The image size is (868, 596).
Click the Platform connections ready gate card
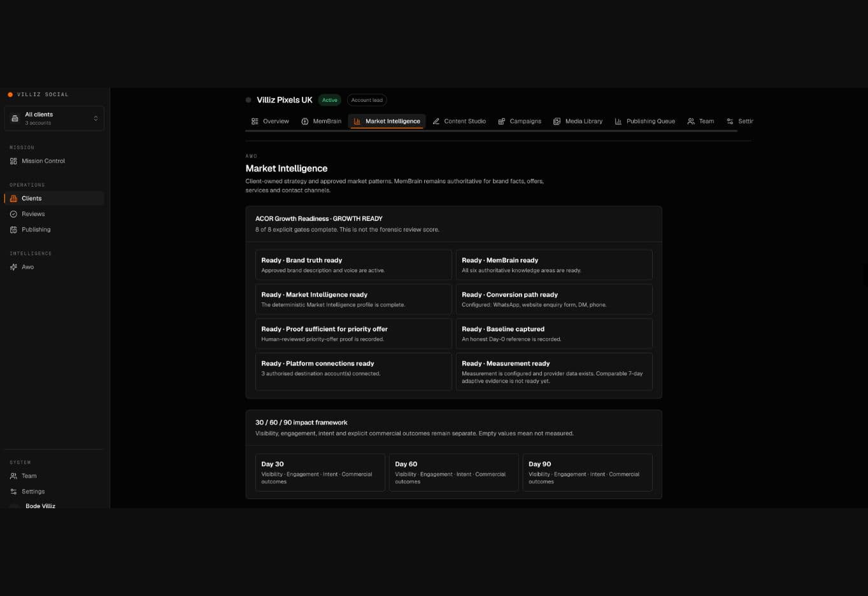click(353, 372)
